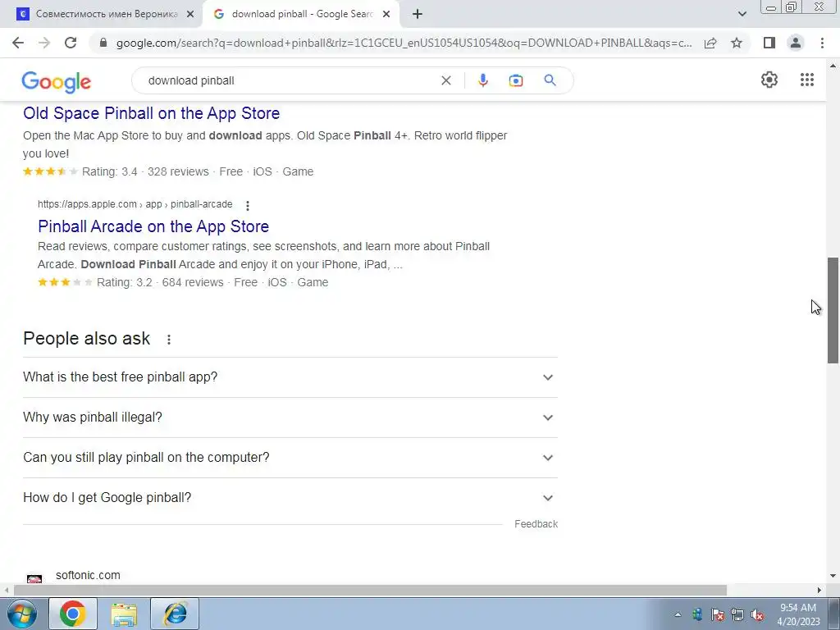Show hidden system tray icons
This screenshot has width=840, height=630.
tap(678, 614)
